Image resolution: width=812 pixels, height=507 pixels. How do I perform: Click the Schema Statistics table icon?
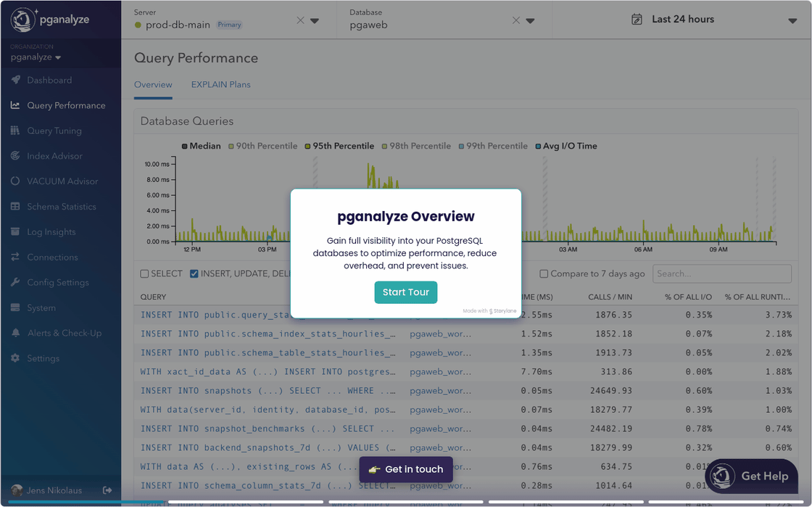[x=15, y=207]
